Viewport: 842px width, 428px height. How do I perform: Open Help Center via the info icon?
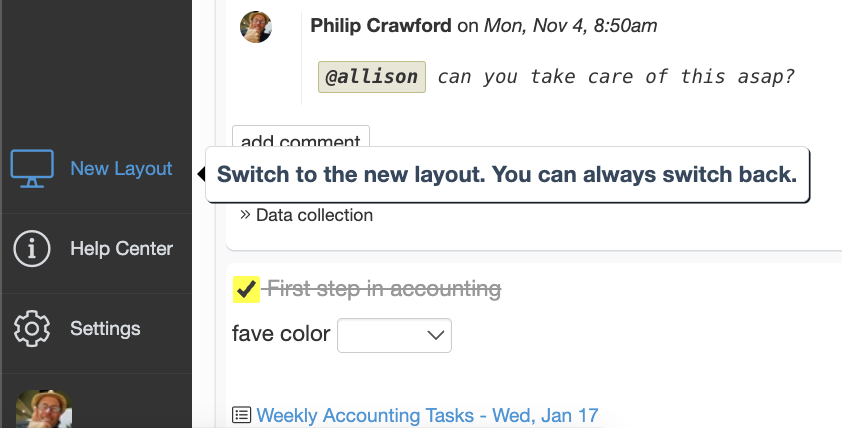pos(32,249)
